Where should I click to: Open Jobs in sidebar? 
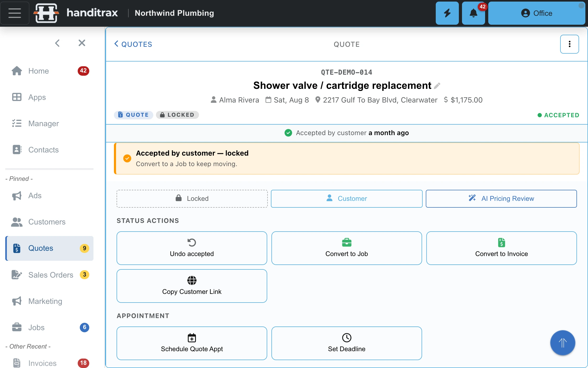tap(49, 327)
